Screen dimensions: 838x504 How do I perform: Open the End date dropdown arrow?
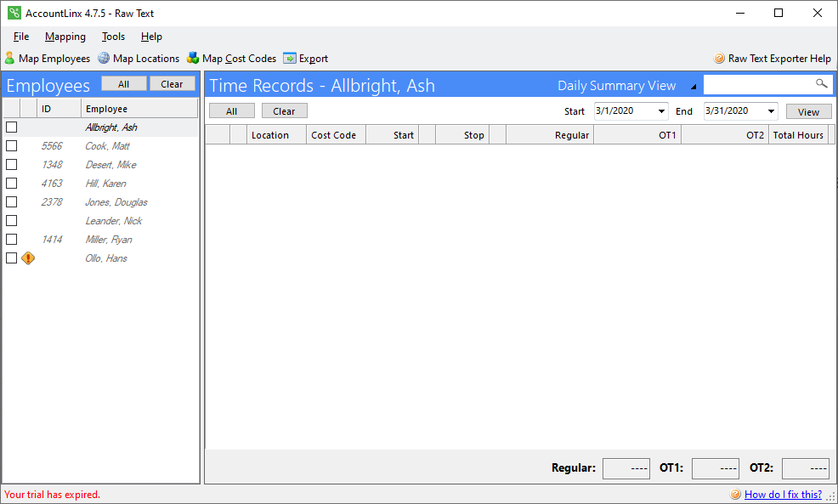pos(771,111)
